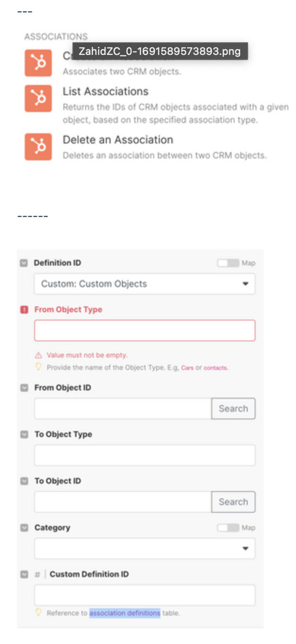Select the List Associations module
296x644 pixels.
click(105, 91)
